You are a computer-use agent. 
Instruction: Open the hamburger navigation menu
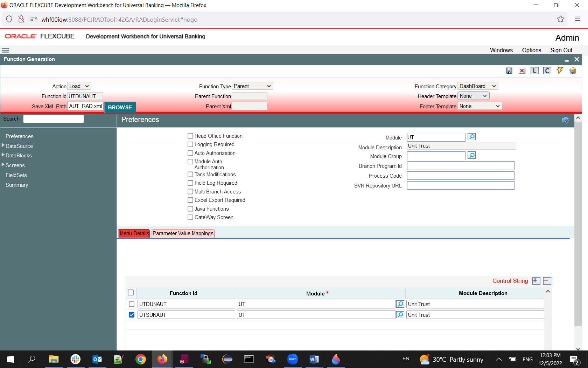[5, 50]
